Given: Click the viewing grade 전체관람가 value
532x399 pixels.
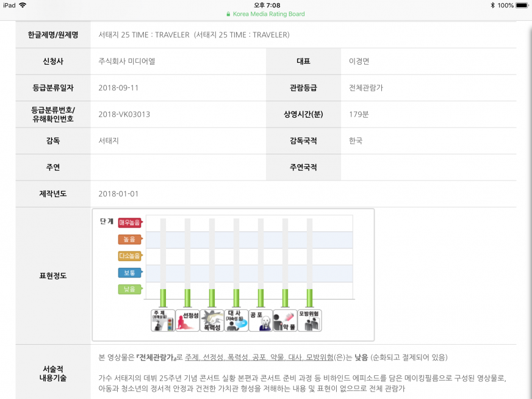Looking at the screenshot, I should coord(366,88).
